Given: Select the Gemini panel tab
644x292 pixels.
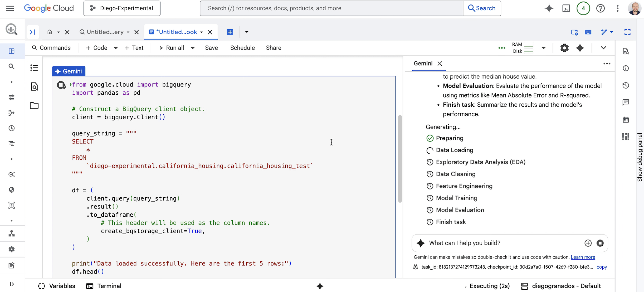Looking at the screenshot, I should (423, 64).
